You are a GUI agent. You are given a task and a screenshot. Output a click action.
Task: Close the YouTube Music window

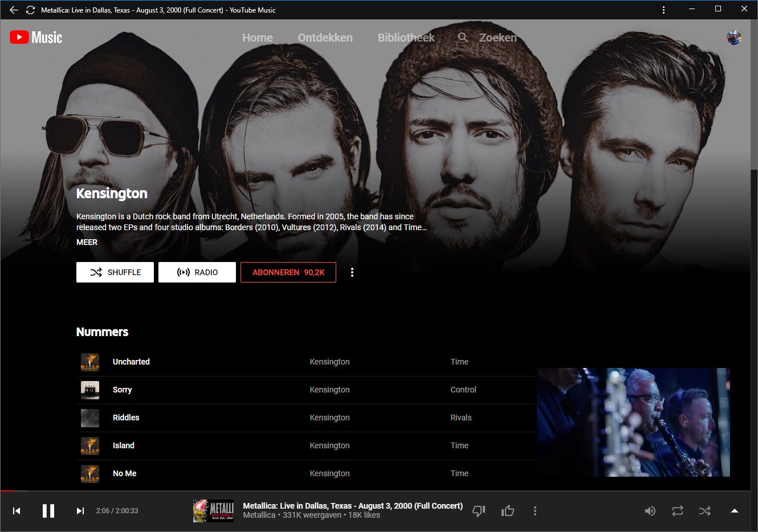(744, 9)
